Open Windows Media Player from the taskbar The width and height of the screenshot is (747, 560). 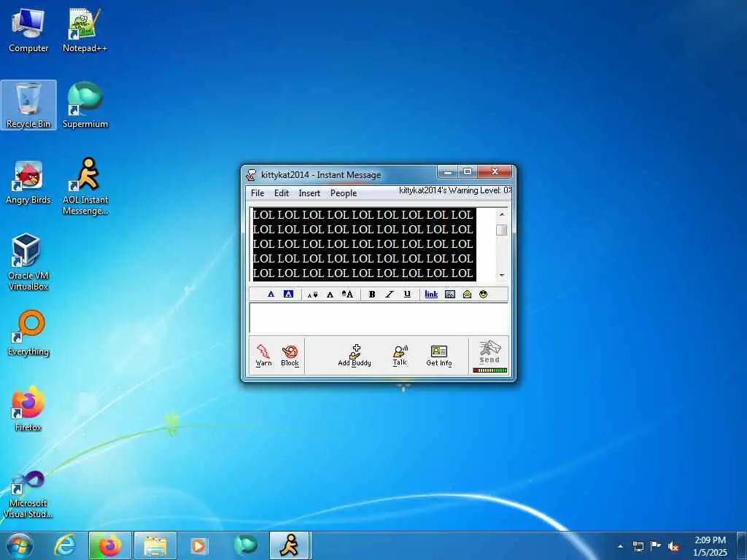(x=199, y=545)
